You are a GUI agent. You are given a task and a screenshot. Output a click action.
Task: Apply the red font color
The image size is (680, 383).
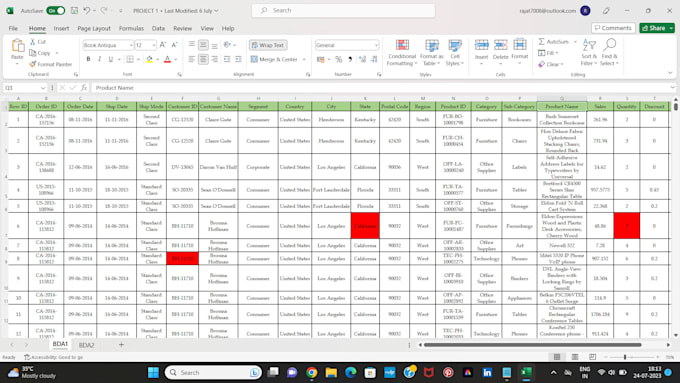pos(167,59)
